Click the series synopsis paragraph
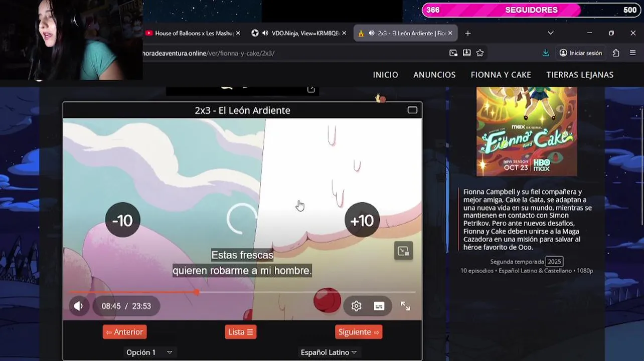 tap(528, 219)
